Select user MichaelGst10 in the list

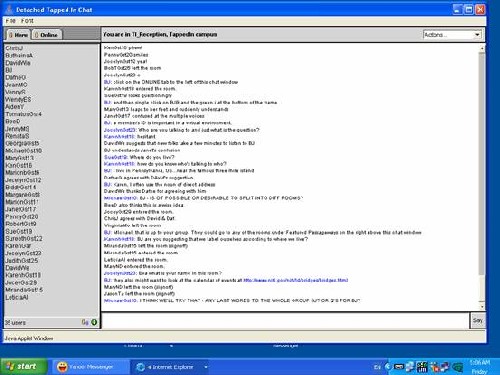[x=23, y=151]
